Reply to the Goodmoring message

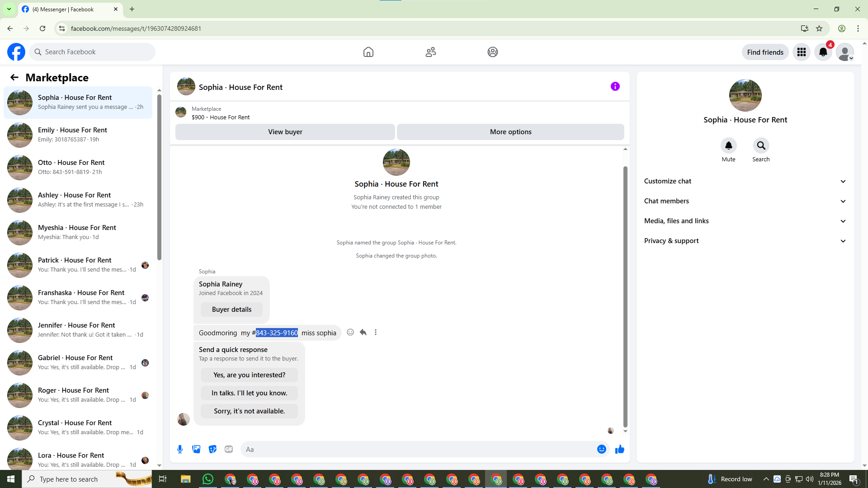coord(363,333)
